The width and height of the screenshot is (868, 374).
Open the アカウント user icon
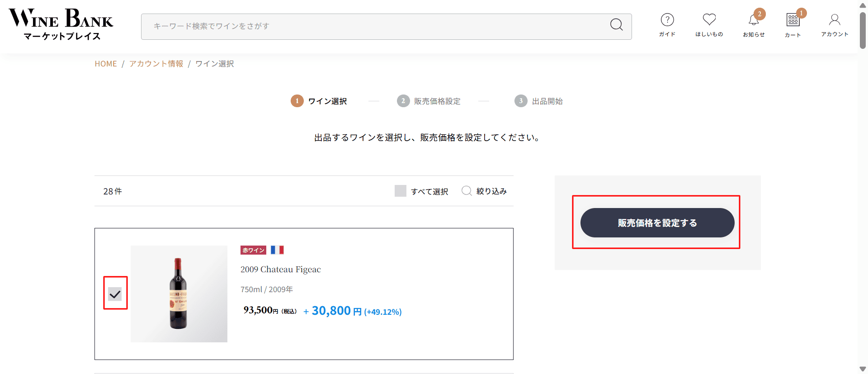point(835,25)
